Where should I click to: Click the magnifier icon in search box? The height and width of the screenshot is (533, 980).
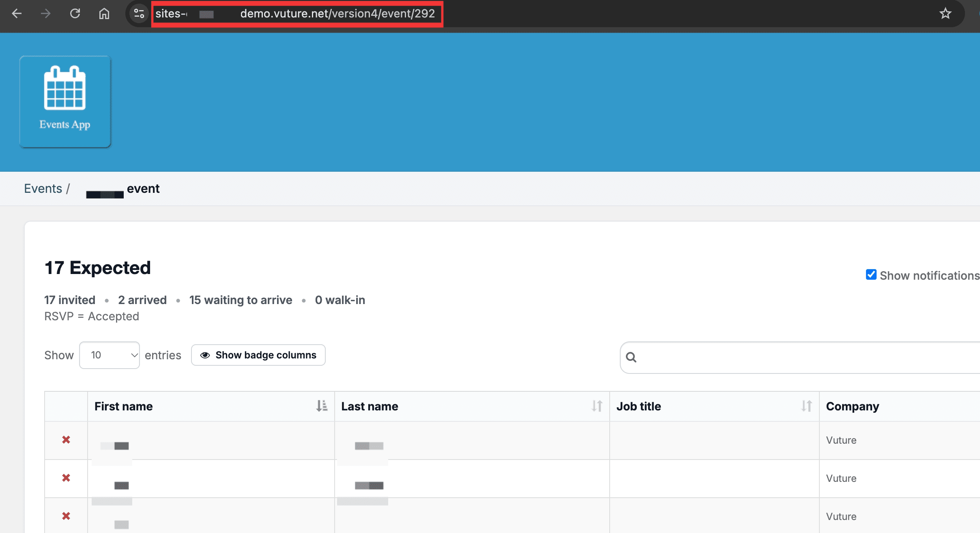(x=631, y=357)
